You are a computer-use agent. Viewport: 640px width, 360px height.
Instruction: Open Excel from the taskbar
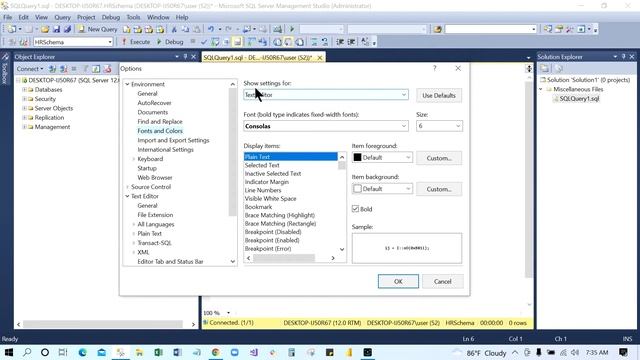click(x=158, y=353)
